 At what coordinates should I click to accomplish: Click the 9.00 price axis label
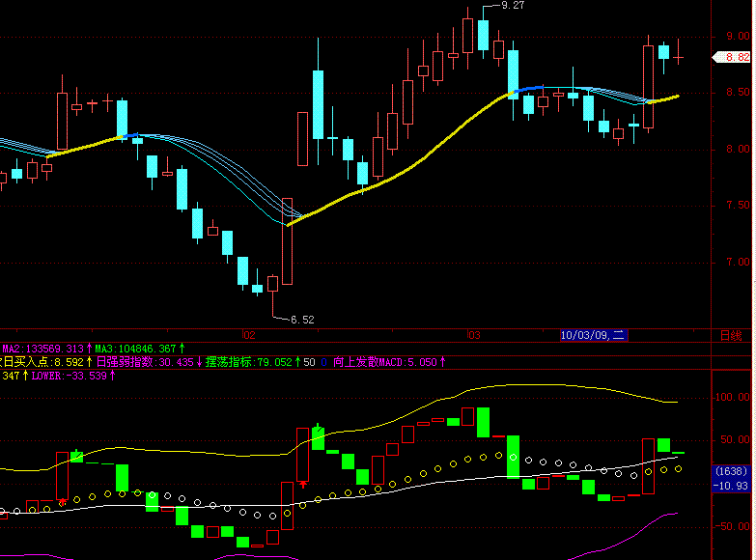coord(739,36)
